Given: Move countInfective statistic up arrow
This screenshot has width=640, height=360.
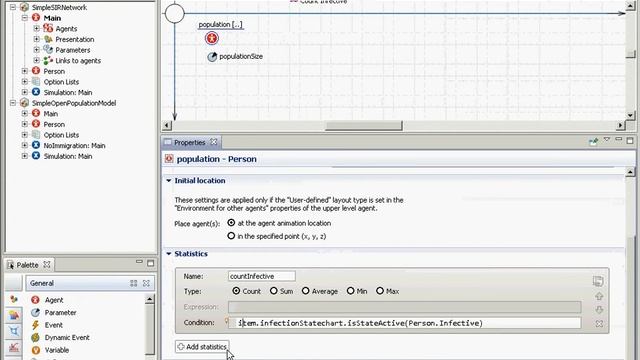Looking at the screenshot, I should tap(599, 296).
